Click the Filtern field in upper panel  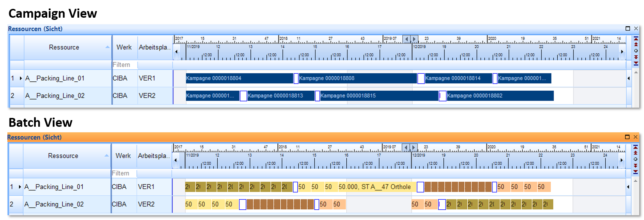tap(125, 65)
